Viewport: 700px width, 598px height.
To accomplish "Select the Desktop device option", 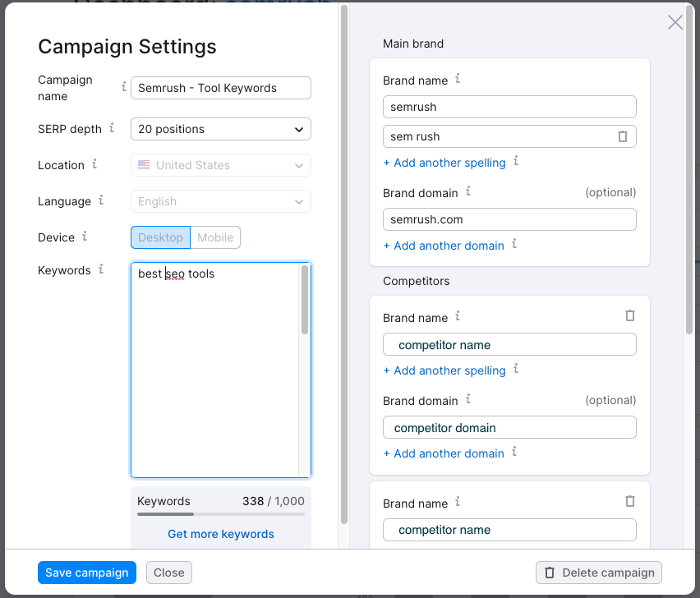I will point(160,237).
